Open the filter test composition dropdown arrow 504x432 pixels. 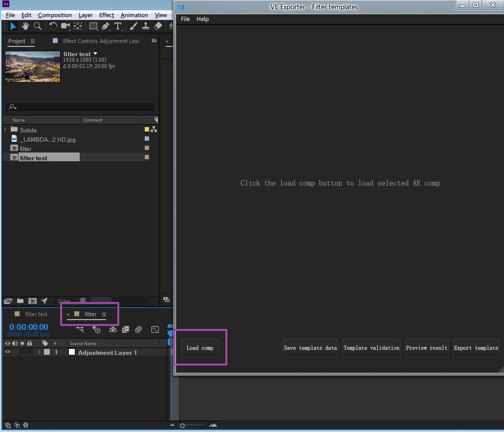pyautogui.click(x=95, y=54)
